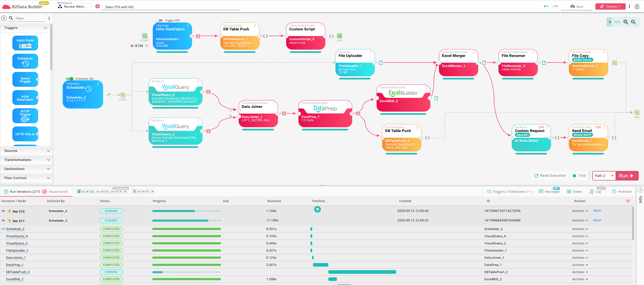Select the Input-Form trigger in sidebar
Screen dimensions: 644x285
tap(25, 43)
